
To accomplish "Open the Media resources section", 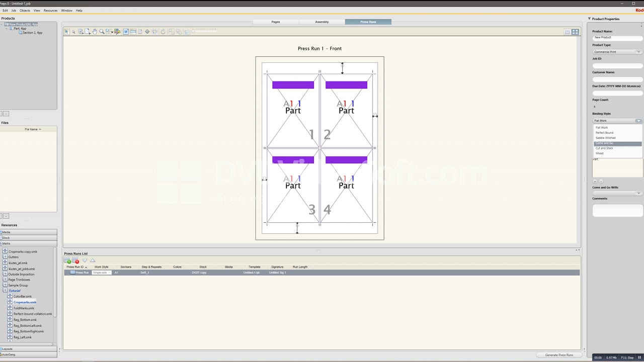I will [x=28, y=232].
